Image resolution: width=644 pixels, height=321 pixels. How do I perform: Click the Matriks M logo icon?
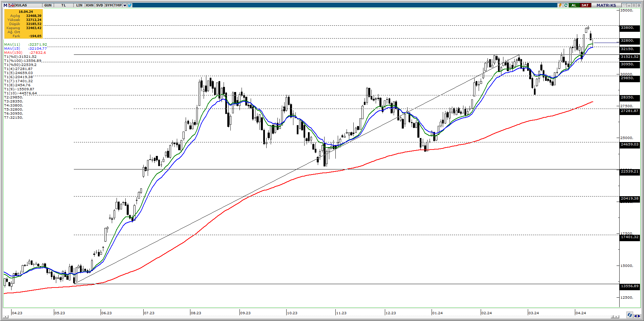coord(5,5)
